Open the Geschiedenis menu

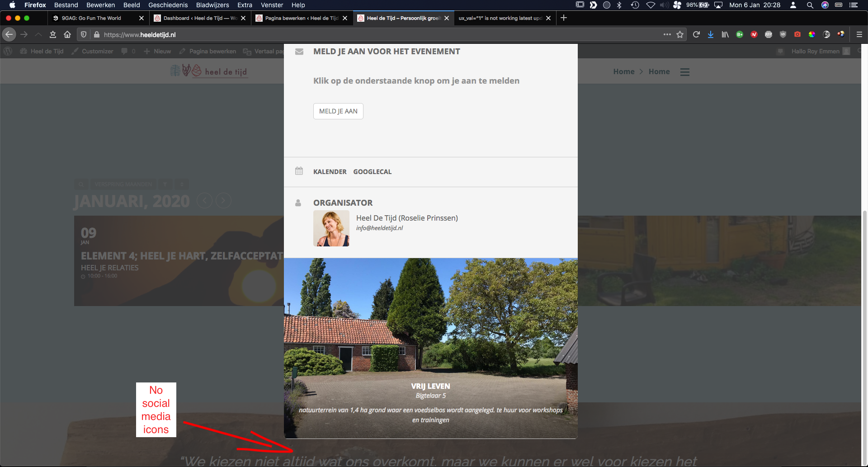coord(168,5)
